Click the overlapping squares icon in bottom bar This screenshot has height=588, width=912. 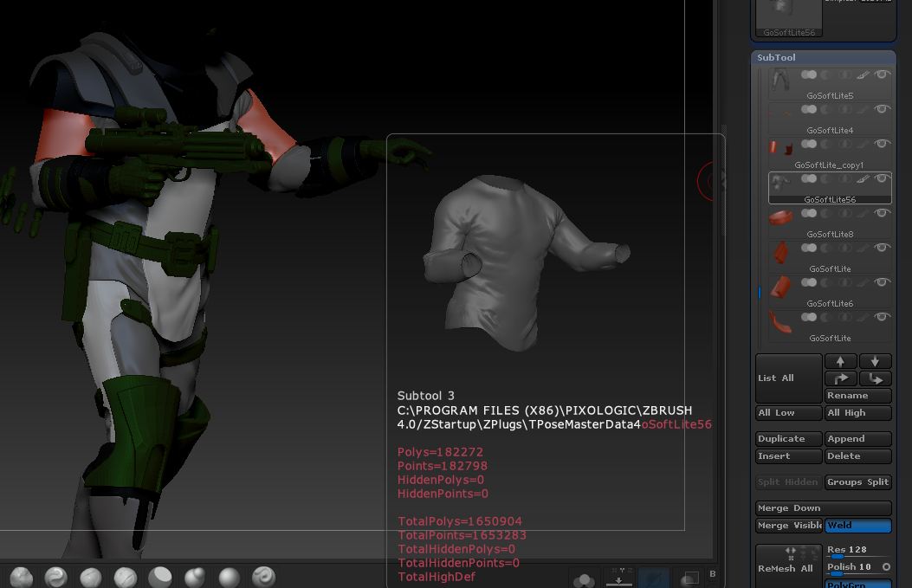[689, 578]
